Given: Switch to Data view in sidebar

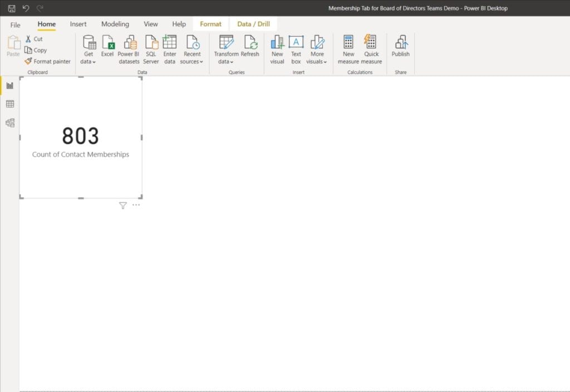Looking at the screenshot, I should click(10, 104).
